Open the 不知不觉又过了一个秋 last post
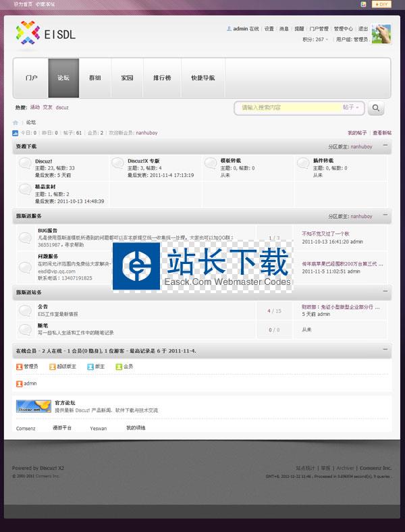The height and width of the screenshot is (532, 405). (325, 234)
